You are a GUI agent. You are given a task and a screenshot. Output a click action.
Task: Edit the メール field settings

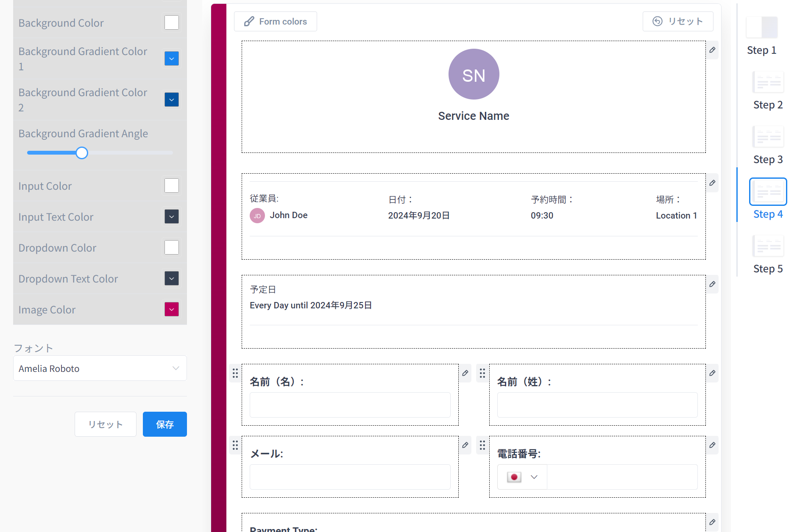(x=465, y=445)
